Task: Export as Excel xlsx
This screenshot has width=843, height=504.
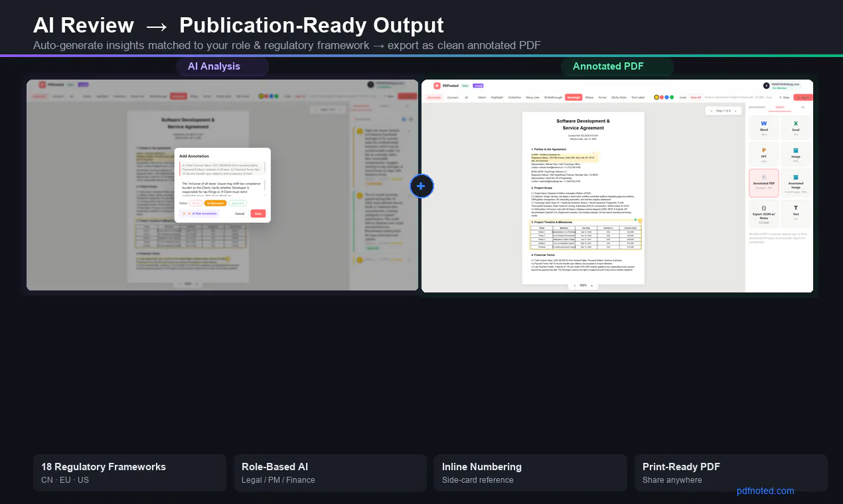Action: click(796, 127)
